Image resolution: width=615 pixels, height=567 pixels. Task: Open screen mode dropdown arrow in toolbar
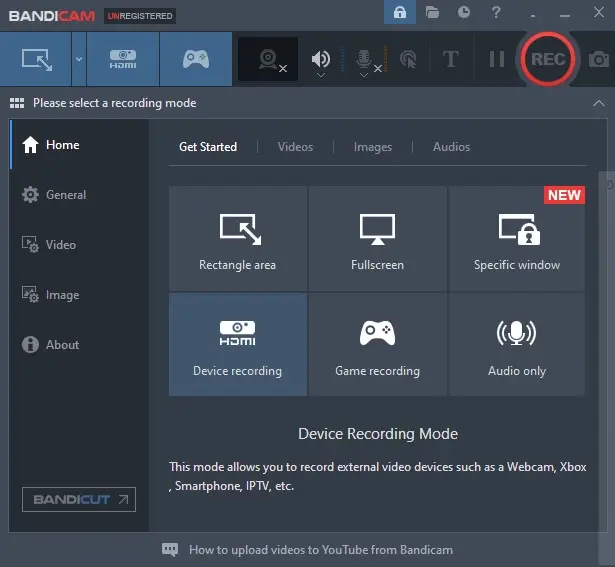(x=79, y=59)
